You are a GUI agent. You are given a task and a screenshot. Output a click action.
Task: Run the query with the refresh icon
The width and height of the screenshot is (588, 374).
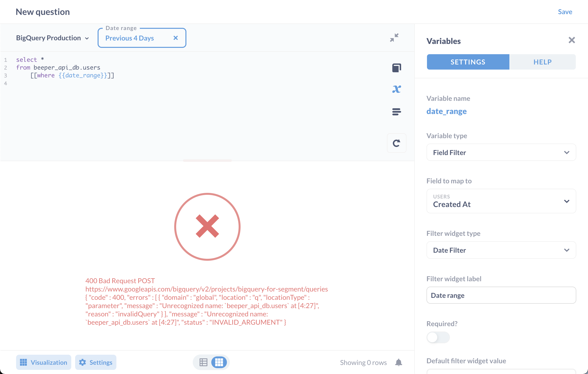(396, 143)
